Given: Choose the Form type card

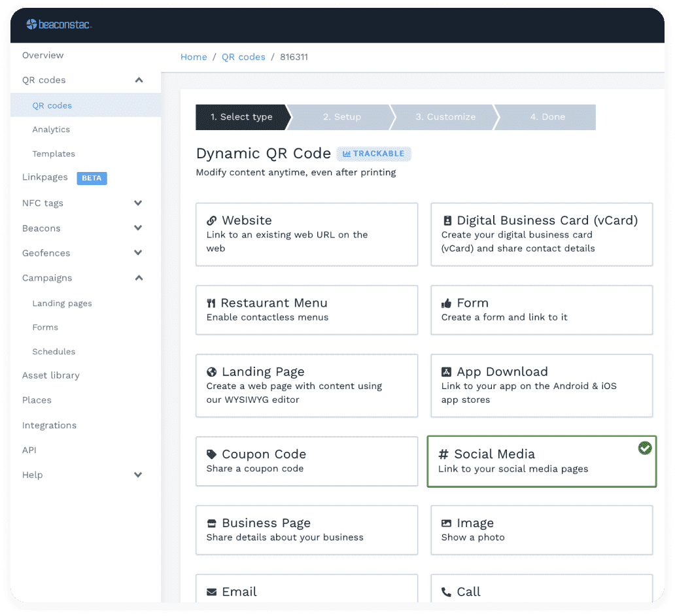Looking at the screenshot, I should [x=542, y=310].
